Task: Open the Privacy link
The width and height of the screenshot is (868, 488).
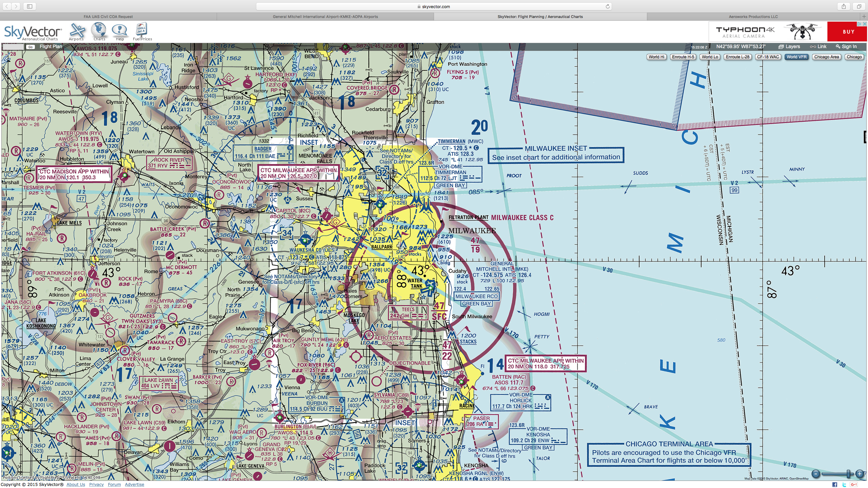Action: pyautogui.click(x=96, y=485)
